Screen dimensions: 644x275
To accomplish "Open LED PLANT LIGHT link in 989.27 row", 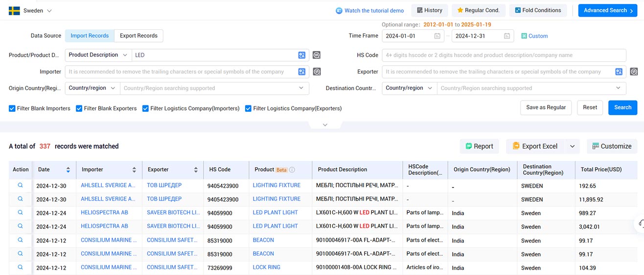I will (276, 213).
